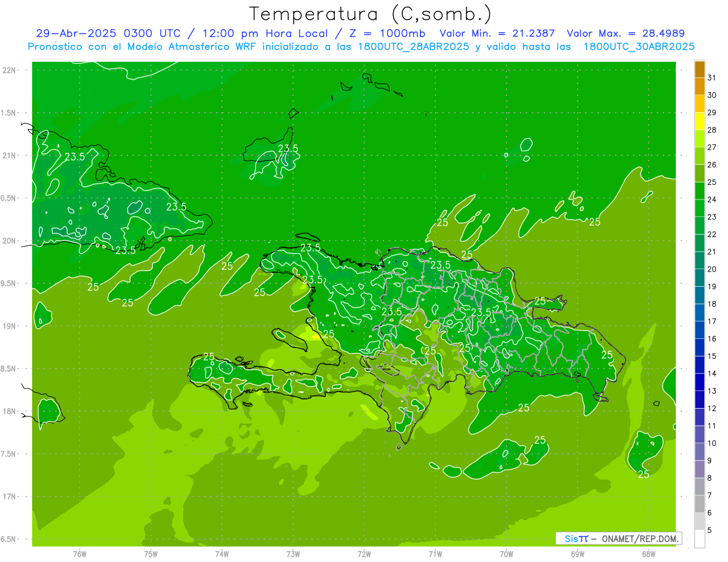Click the legend value "21"
This screenshot has height=562, width=728.
(x=712, y=252)
